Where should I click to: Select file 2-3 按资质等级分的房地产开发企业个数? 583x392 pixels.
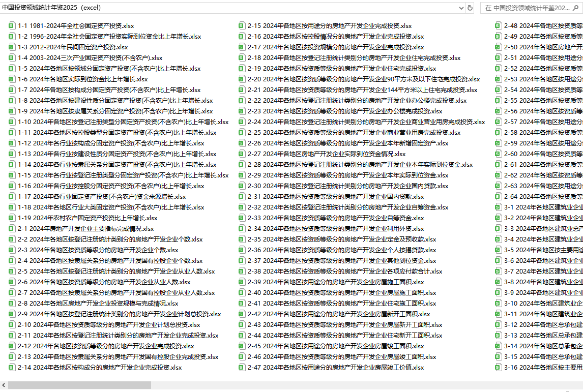pyautogui.click(x=98, y=250)
